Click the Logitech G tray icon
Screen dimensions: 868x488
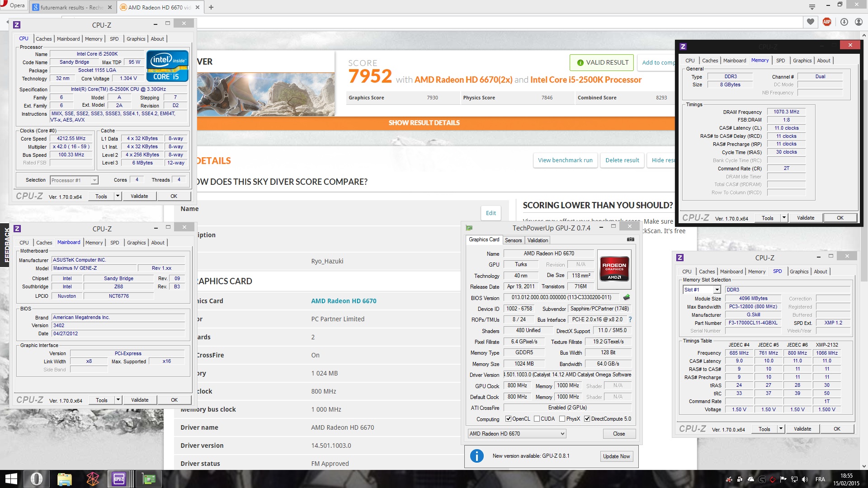[762, 479]
